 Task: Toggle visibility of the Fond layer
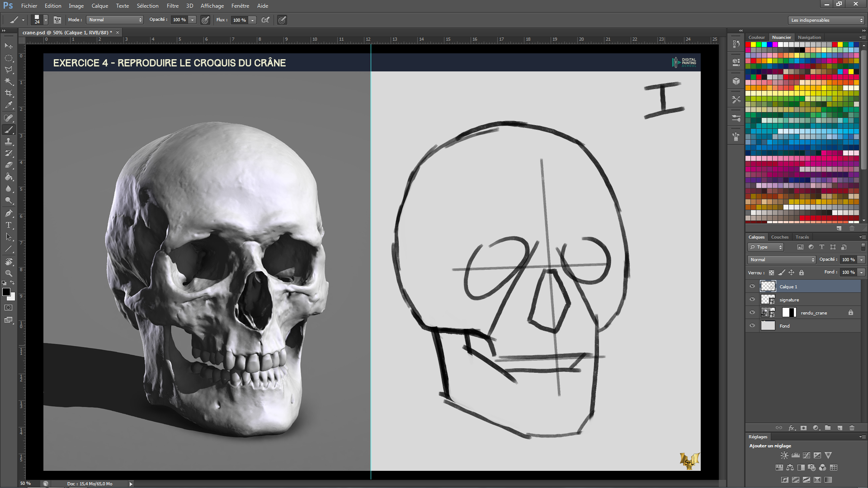[752, 325]
